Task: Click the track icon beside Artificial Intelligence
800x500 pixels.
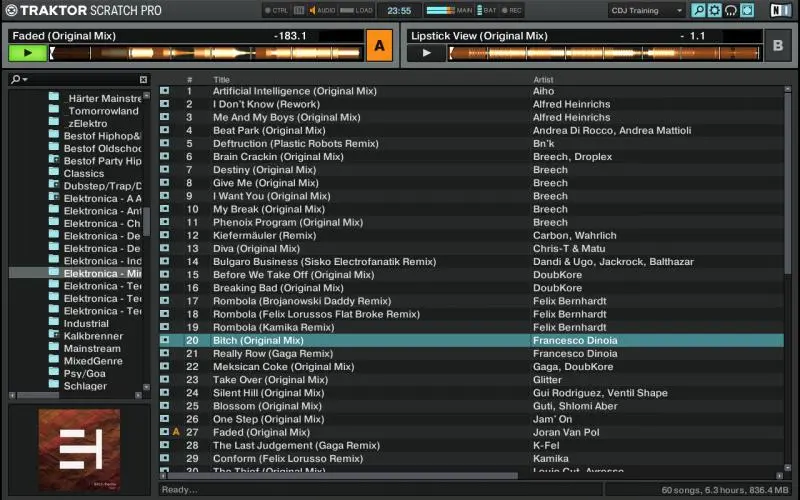Action: coord(165,91)
